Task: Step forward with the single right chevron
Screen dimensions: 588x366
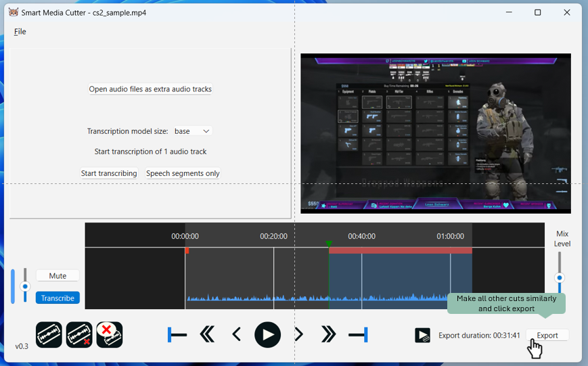Action: pyautogui.click(x=298, y=335)
